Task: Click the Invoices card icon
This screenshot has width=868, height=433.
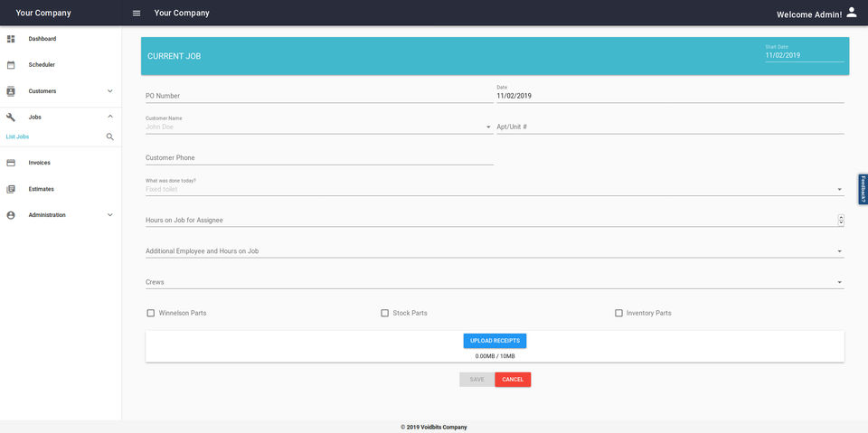Action: point(11,163)
